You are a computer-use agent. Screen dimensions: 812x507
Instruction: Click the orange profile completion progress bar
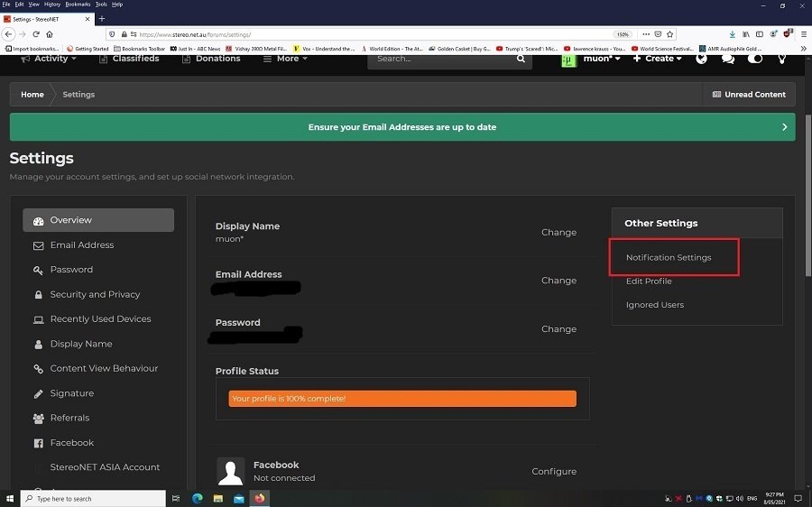tap(402, 398)
